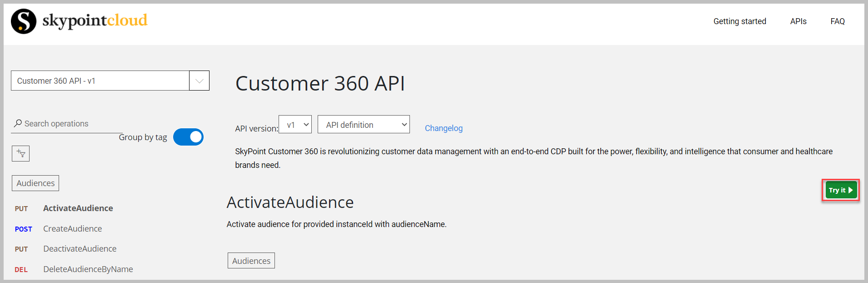Image resolution: width=868 pixels, height=283 pixels.
Task: Open the API definition dropdown
Action: point(364,125)
